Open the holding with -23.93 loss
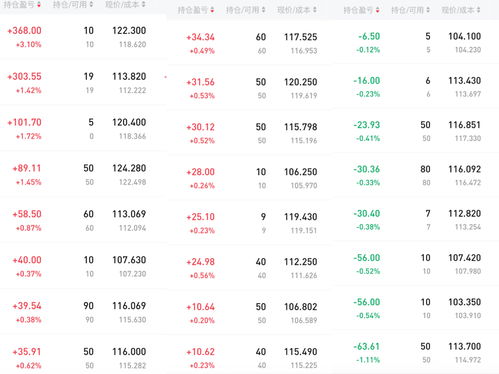The image size is (499, 374). click(x=416, y=131)
